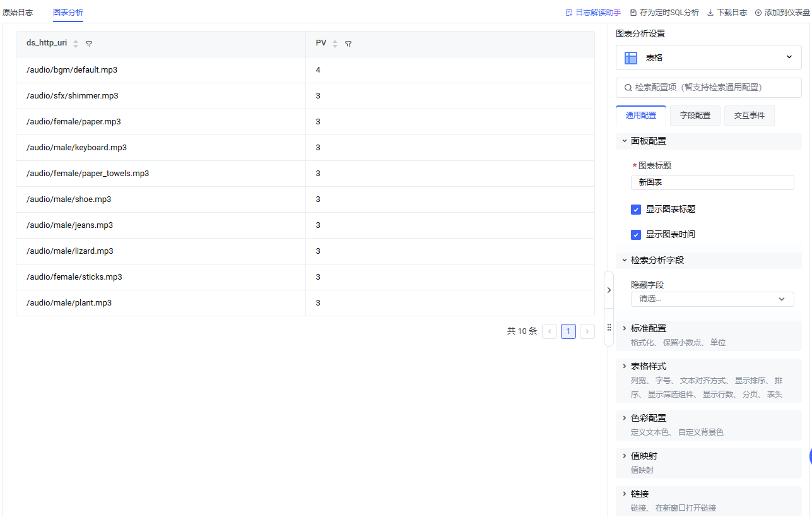The image size is (812, 517).
Task: Click page 1 pagination button
Action: pyautogui.click(x=568, y=331)
